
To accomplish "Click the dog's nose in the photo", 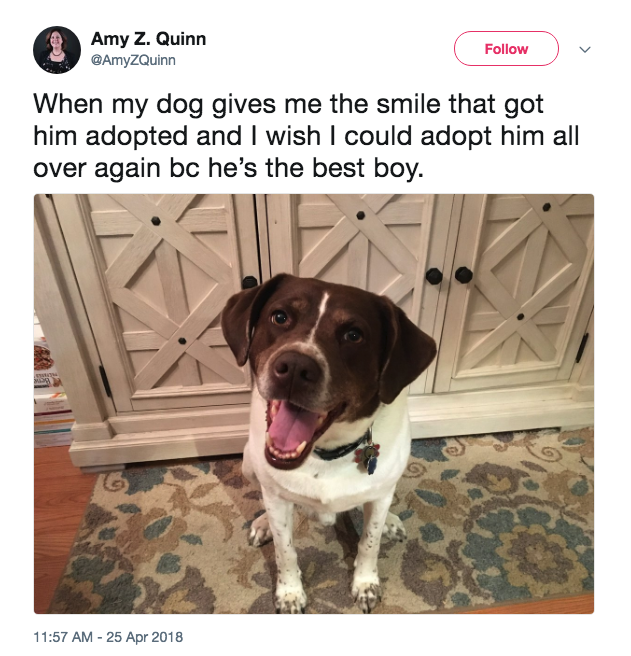I will coord(296,367).
